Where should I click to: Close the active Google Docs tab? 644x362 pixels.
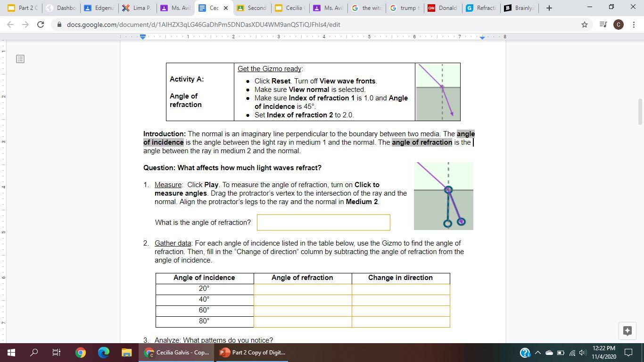pos(226,8)
